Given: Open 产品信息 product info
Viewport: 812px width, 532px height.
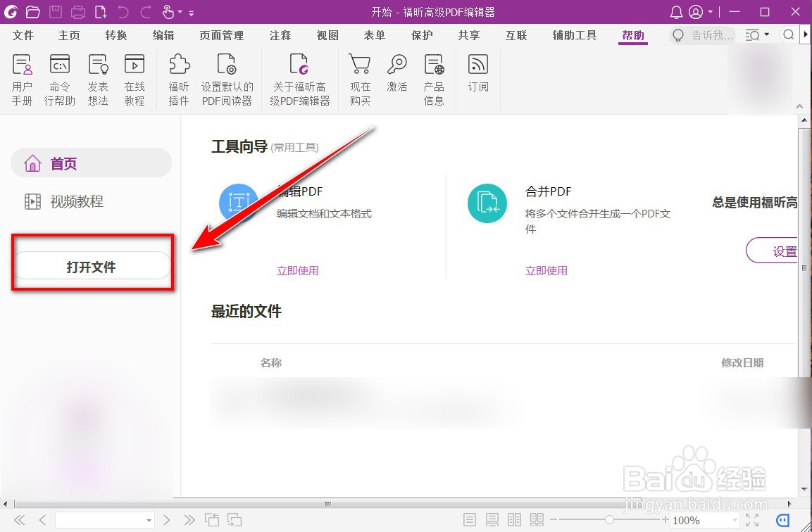Looking at the screenshot, I should tap(434, 80).
